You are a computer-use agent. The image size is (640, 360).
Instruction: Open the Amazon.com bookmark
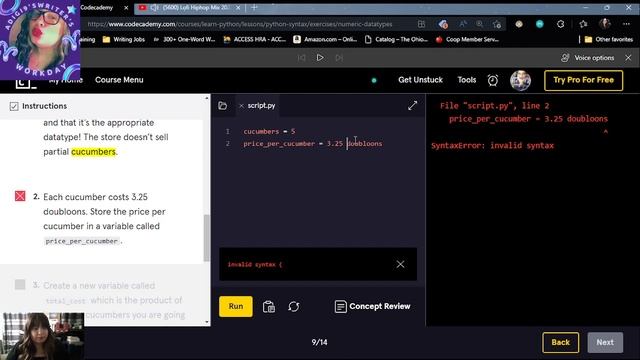[x=325, y=40]
